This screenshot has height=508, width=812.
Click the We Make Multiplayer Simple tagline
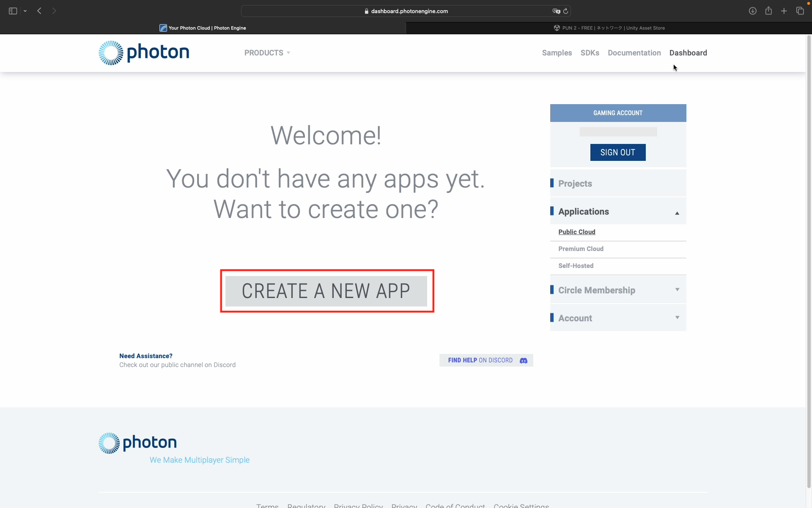coord(200,460)
